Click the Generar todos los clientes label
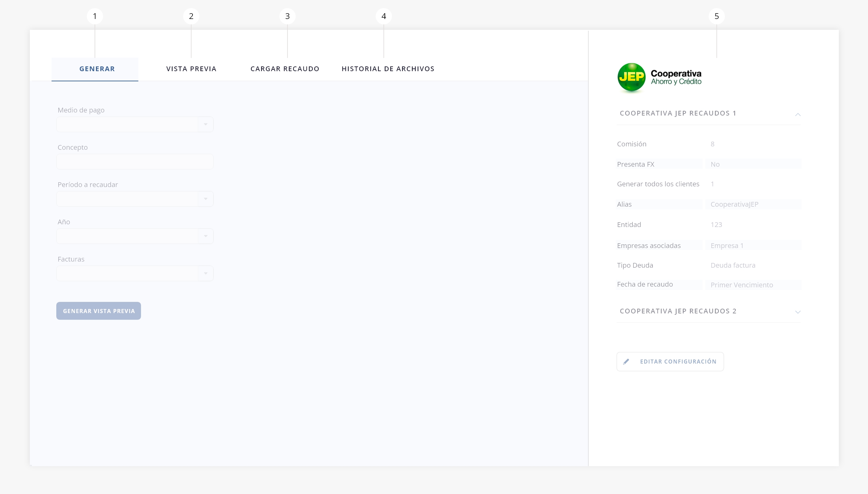 click(658, 184)
